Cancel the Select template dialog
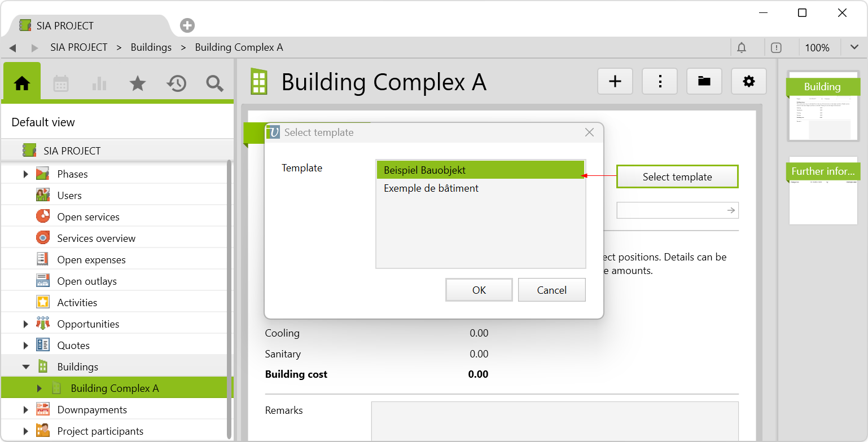The image size is (868, 442). coord(551,290)
